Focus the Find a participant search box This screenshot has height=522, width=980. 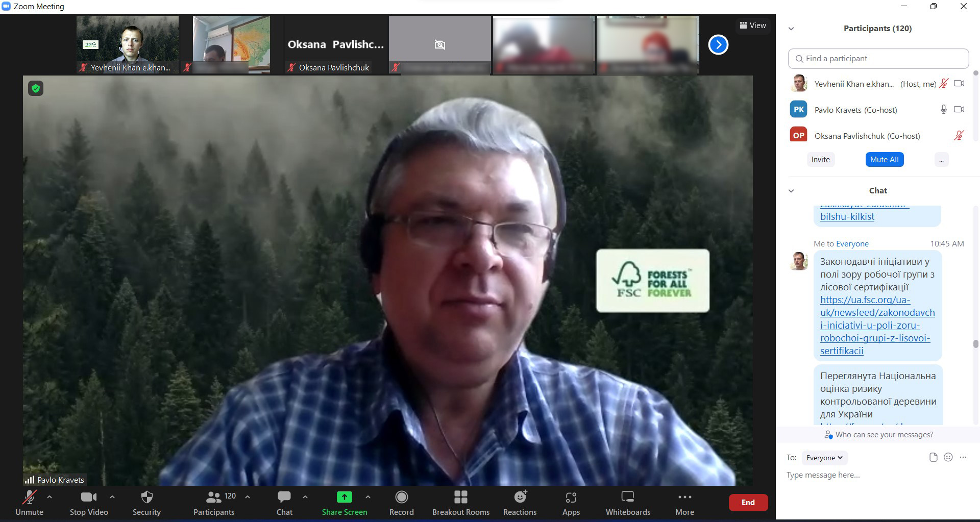pyautogui.click(x=878, y=59)
